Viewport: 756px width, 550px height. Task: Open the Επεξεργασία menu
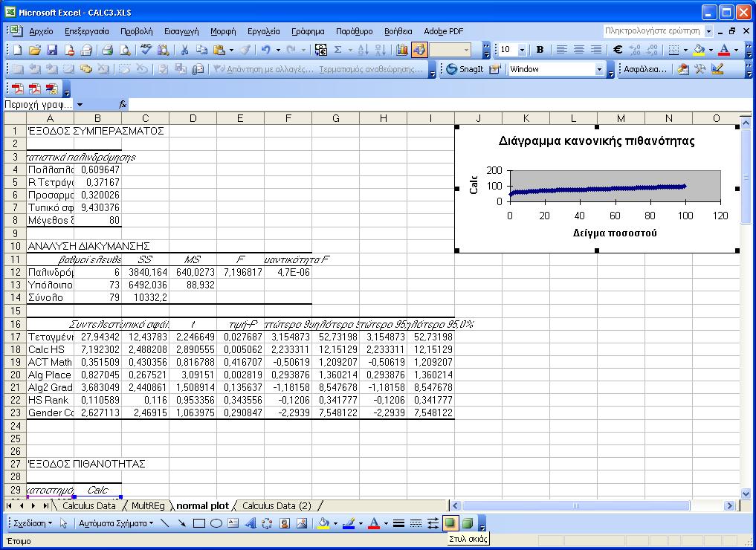point(87,31)
